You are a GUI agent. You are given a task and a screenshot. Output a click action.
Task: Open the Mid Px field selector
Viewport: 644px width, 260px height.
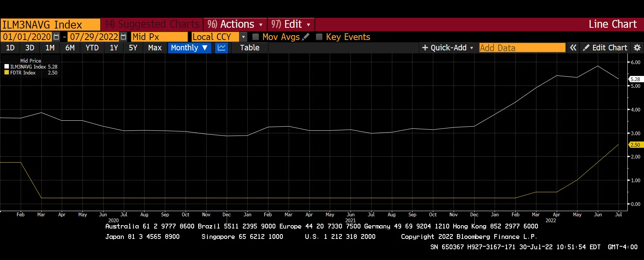click(x=160, y=37)
